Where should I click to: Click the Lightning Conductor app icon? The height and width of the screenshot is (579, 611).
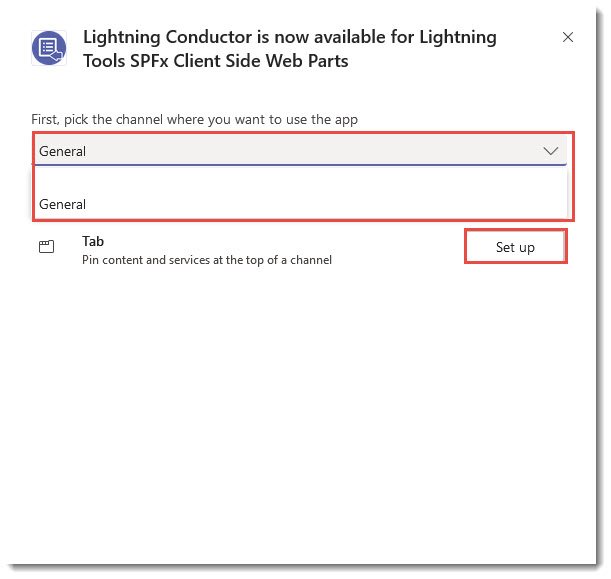(49, 48)
